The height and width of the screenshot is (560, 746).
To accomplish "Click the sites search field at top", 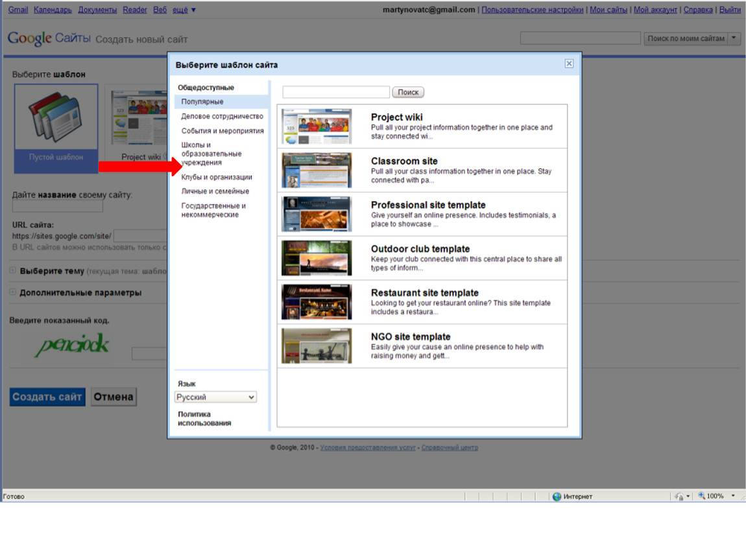I will 580,38.
